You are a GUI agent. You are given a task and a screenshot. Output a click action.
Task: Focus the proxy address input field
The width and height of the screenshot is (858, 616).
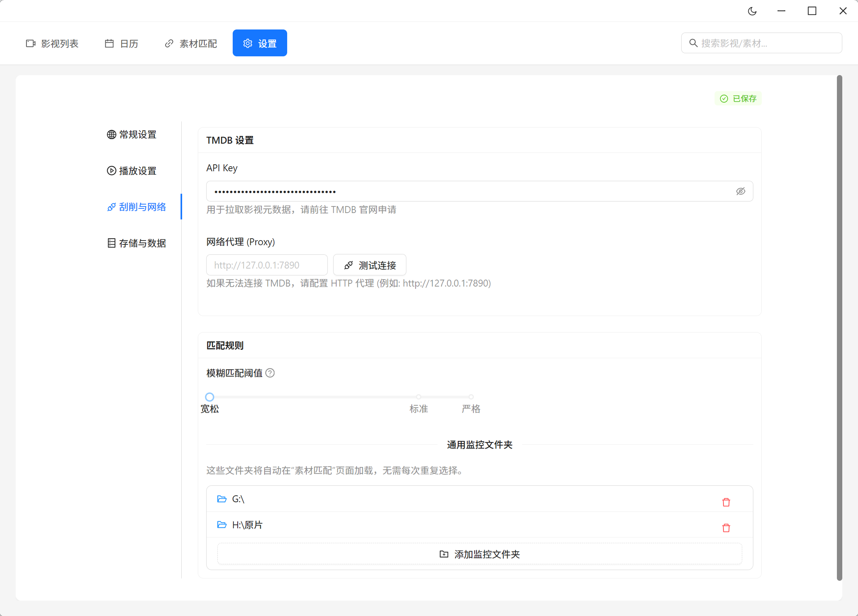pyautogui.click(x=267, y=265)
